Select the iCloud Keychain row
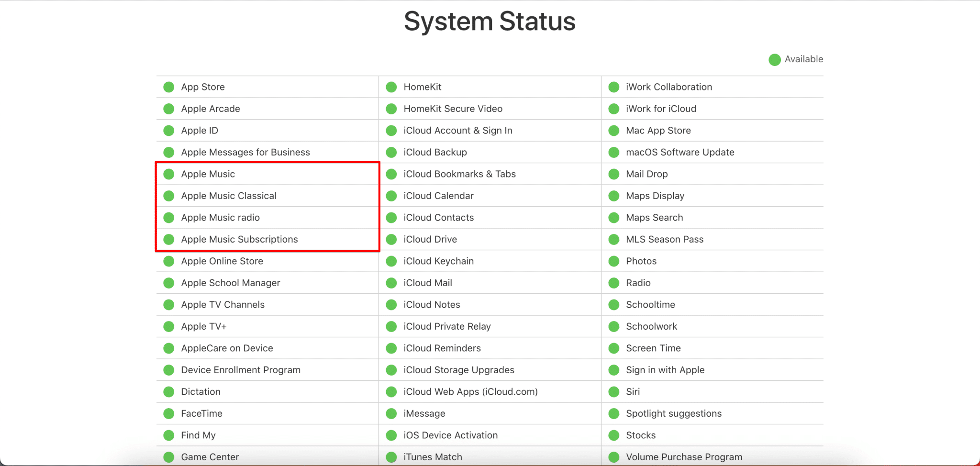 490,261
